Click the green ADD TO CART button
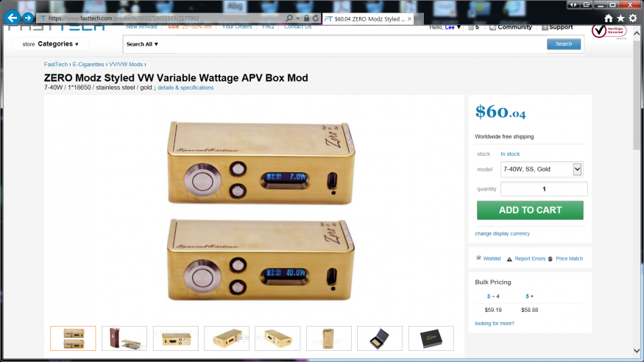 pos(530,210)
